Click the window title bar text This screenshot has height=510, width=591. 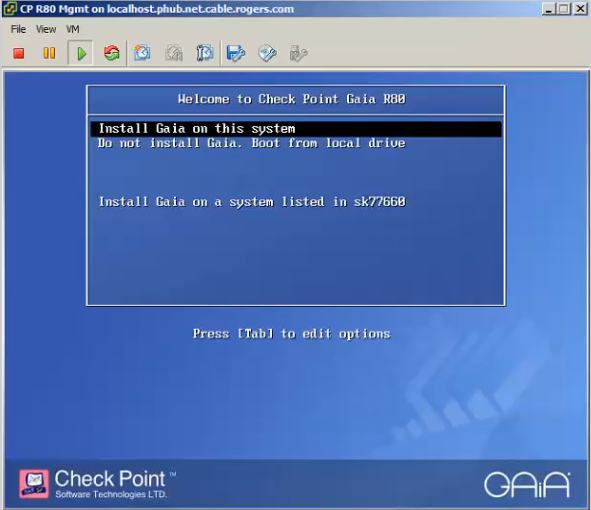(x=157, y=9)
